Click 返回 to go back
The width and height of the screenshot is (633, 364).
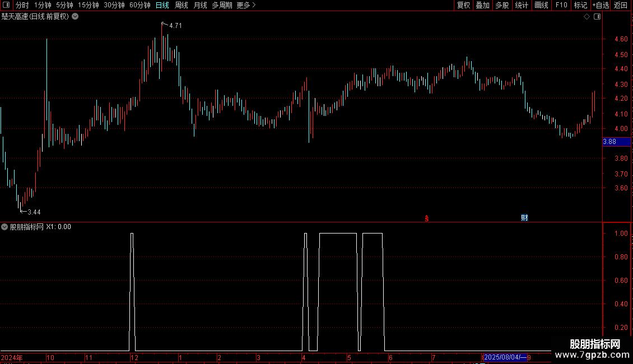coord(621,5)
